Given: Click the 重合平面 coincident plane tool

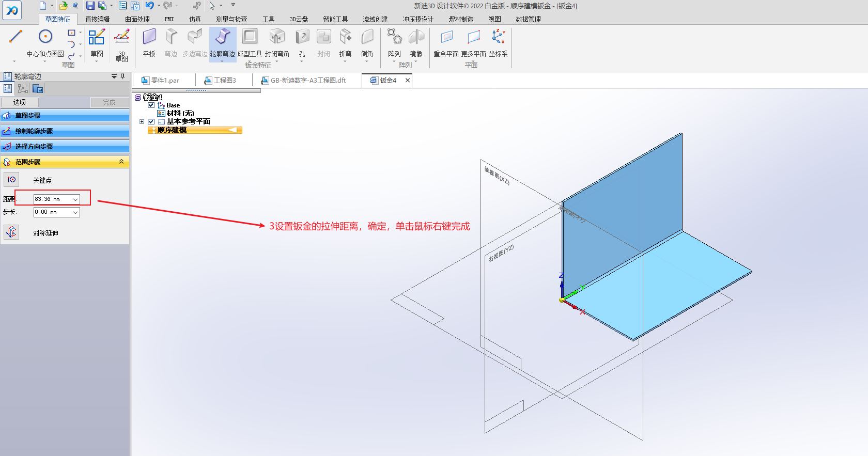Looking at the screenshot, I should tap(446, 42).
